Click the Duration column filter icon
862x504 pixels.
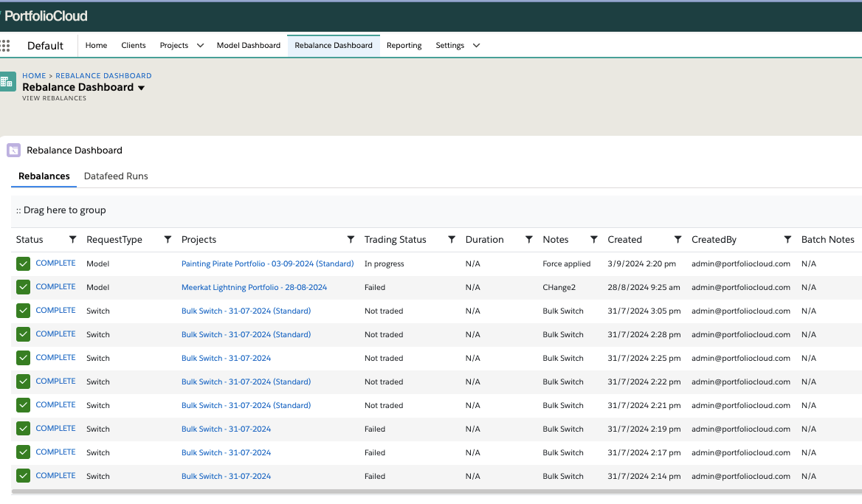point(528,239)
